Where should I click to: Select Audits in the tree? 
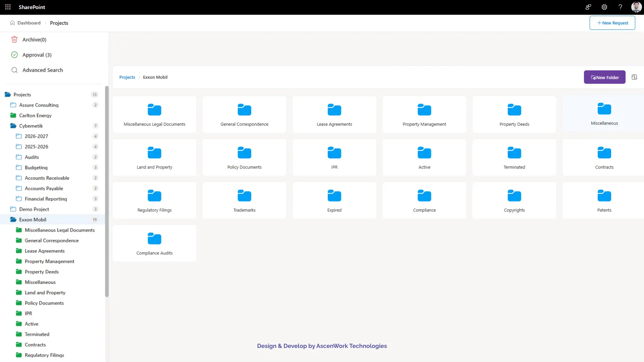tap(32, 157)
